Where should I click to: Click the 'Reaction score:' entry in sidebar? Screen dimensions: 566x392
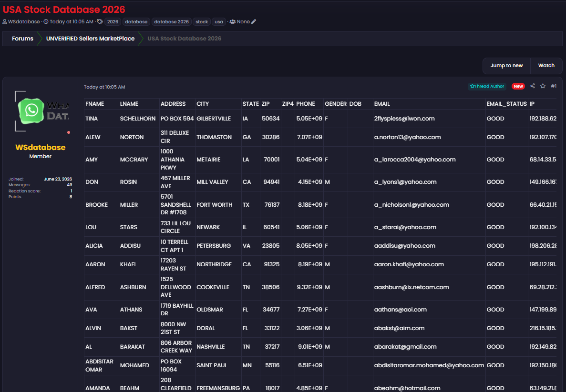(x=40, y=191)
